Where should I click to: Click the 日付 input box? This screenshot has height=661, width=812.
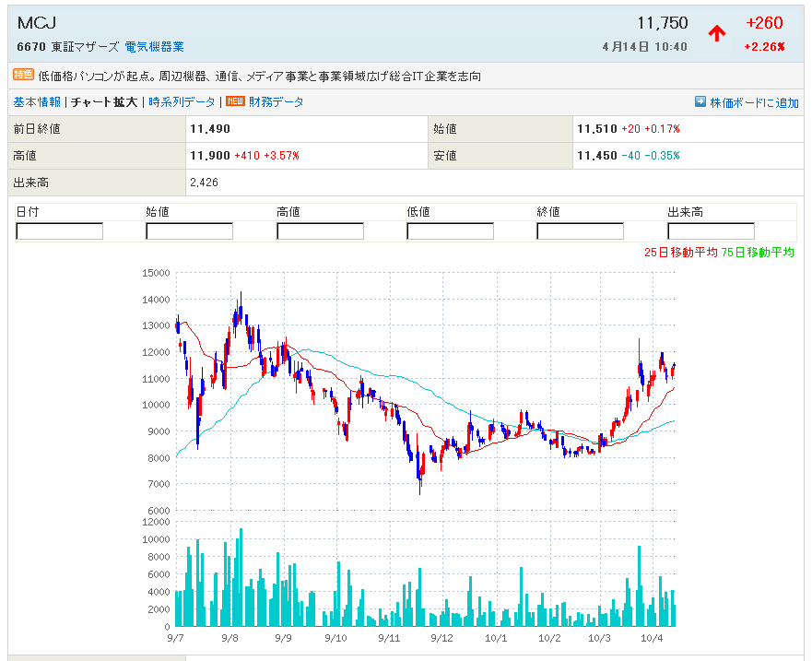[60, 231]
